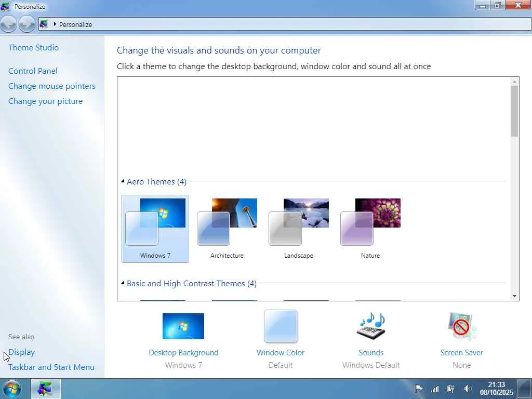Click the Back navigation arrow button
Screen dimensions: 532x399
pos(8,24)
